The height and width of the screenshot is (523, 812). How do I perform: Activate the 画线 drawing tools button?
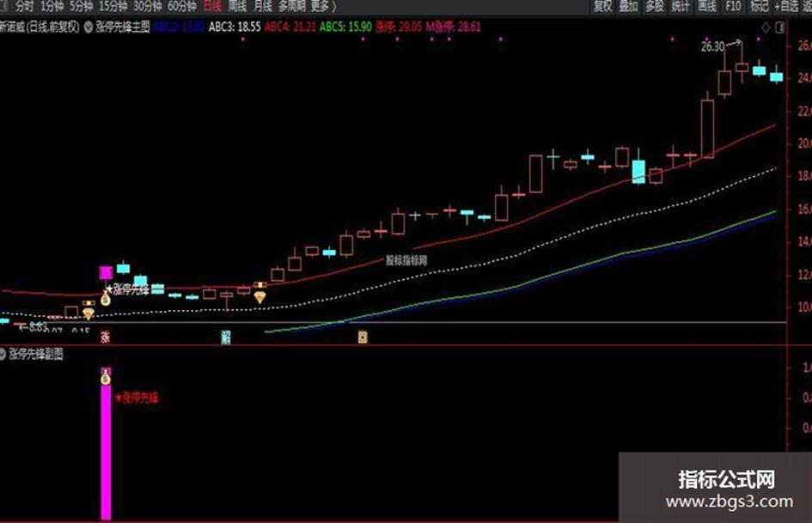[706, 6]
